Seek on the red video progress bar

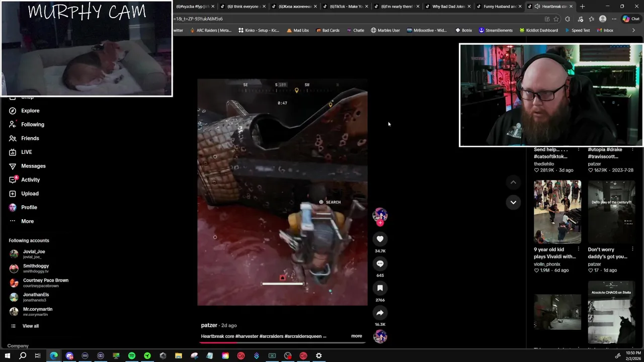click(282, 342)
